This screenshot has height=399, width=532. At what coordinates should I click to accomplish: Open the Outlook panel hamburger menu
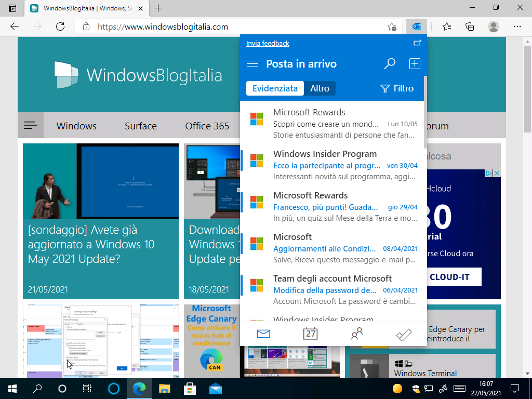(x=252, y=64)
